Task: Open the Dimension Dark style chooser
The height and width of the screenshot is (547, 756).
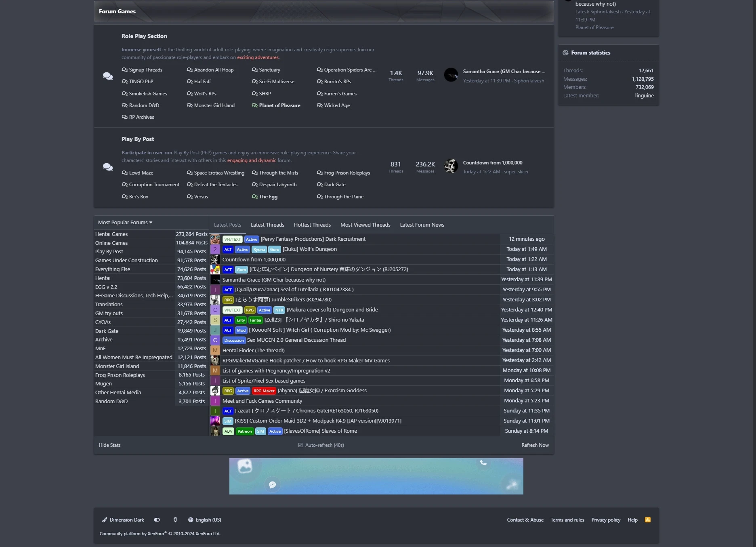Action: point(123,520)
